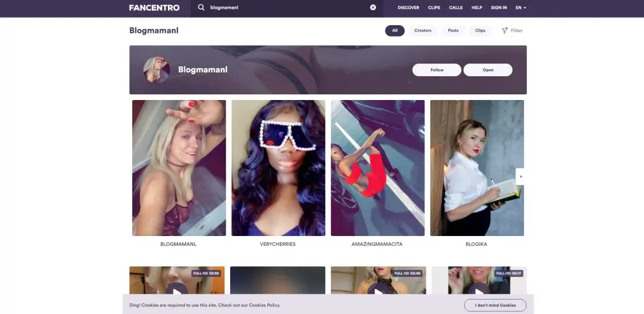
Task: Click the FanCentro logo
Action: click(154, 8)
